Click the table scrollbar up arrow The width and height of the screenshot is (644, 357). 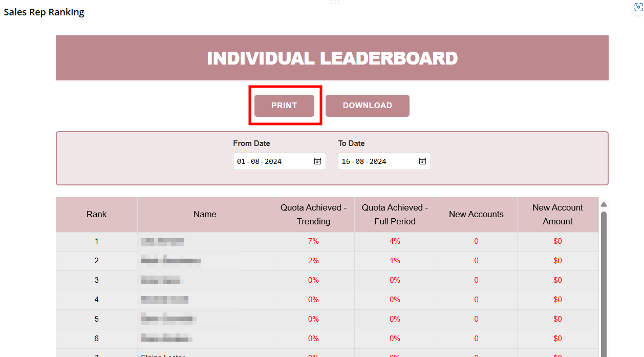[x=604, y=204]
